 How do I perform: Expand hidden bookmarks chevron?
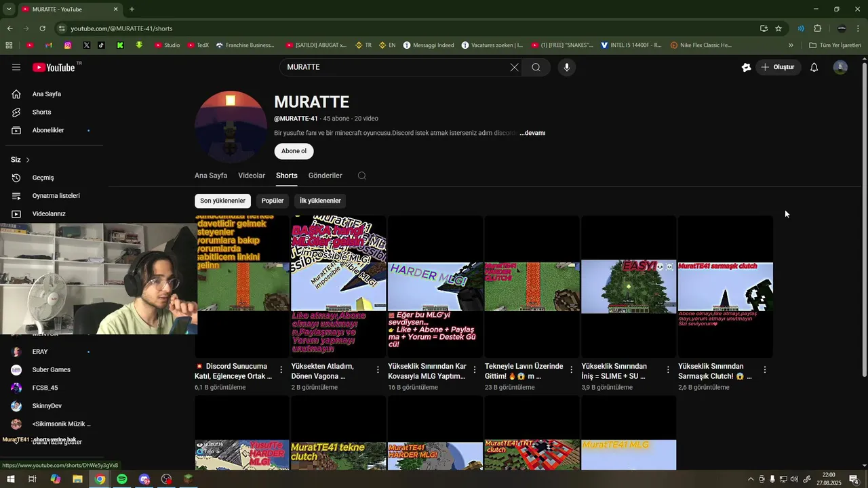791,45
